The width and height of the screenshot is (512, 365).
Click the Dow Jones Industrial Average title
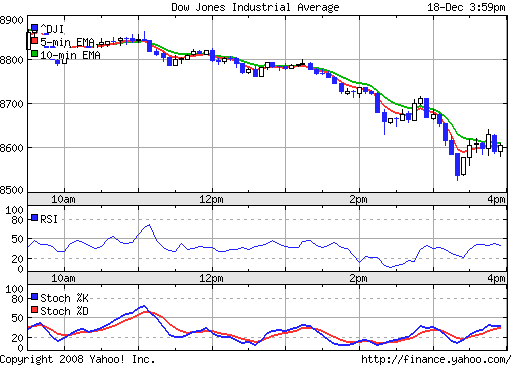255,7
